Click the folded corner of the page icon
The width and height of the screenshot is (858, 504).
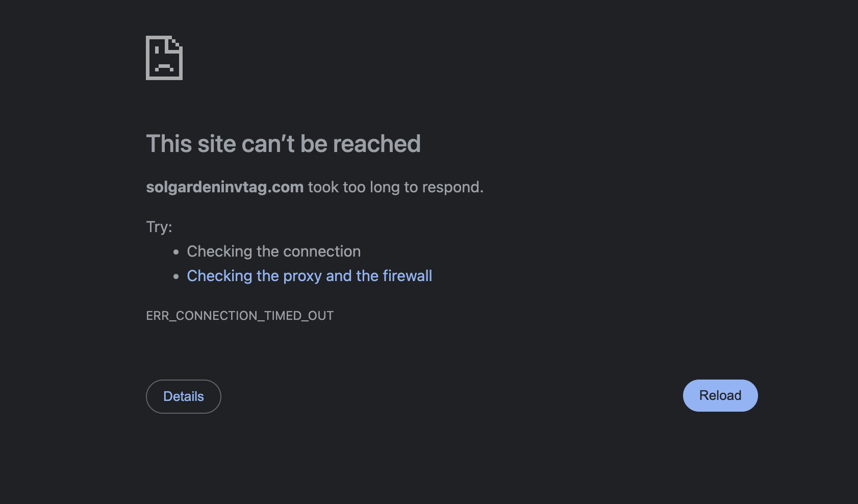pyautogui.click(x=176, y=42)
